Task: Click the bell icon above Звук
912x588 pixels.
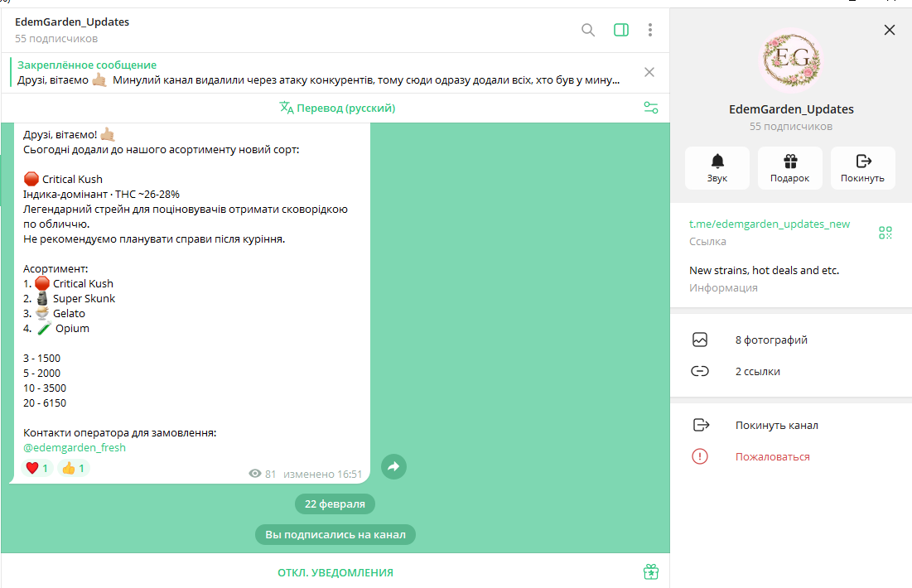Action: (717, 161)
